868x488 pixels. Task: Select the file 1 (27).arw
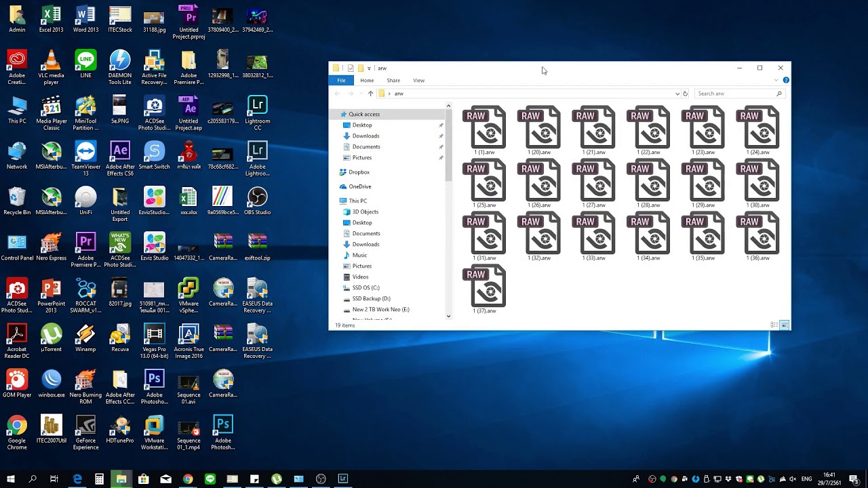tap(593, 184)
